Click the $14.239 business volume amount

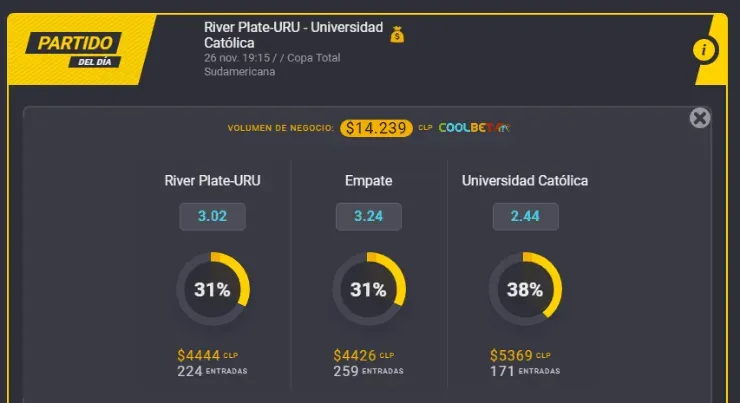(376, 128)
